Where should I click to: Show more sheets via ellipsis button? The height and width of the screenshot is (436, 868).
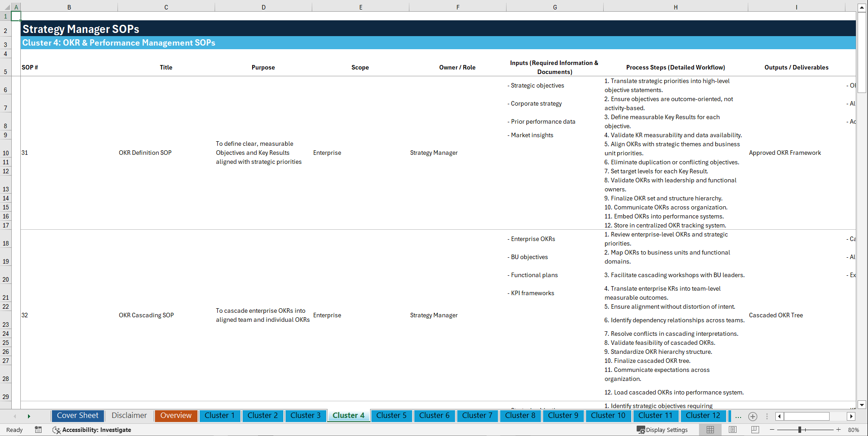click(738, 416)
